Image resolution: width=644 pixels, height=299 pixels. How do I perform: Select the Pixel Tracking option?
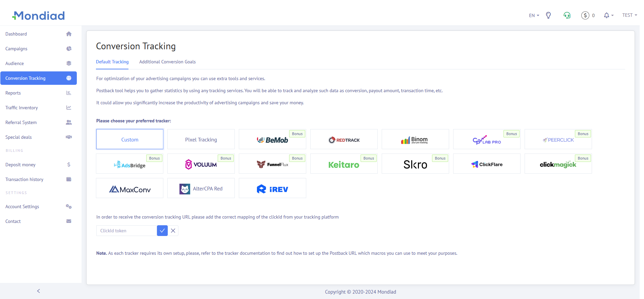coord(201,139)
